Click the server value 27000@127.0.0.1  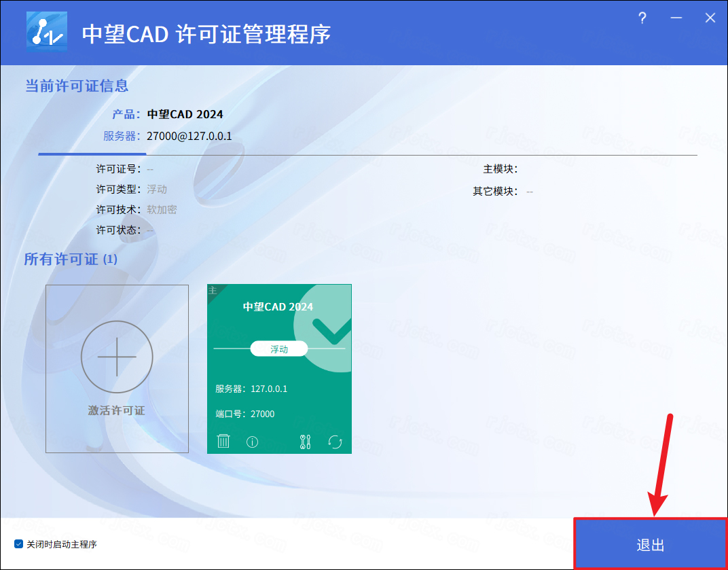189,136
